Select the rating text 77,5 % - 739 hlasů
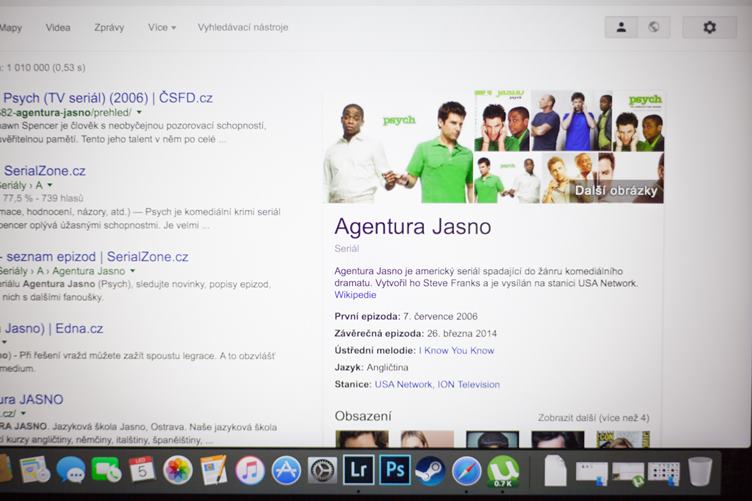 pos(43,198)
